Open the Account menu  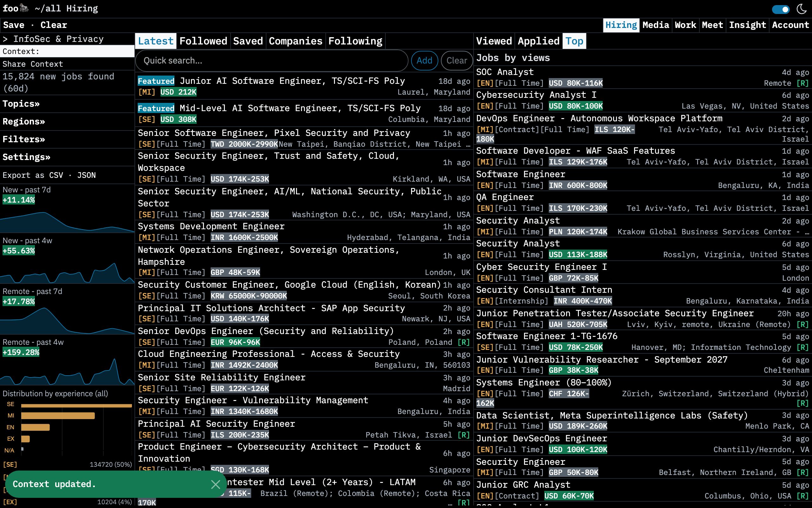pyautogui.click(x=790, y=25)
